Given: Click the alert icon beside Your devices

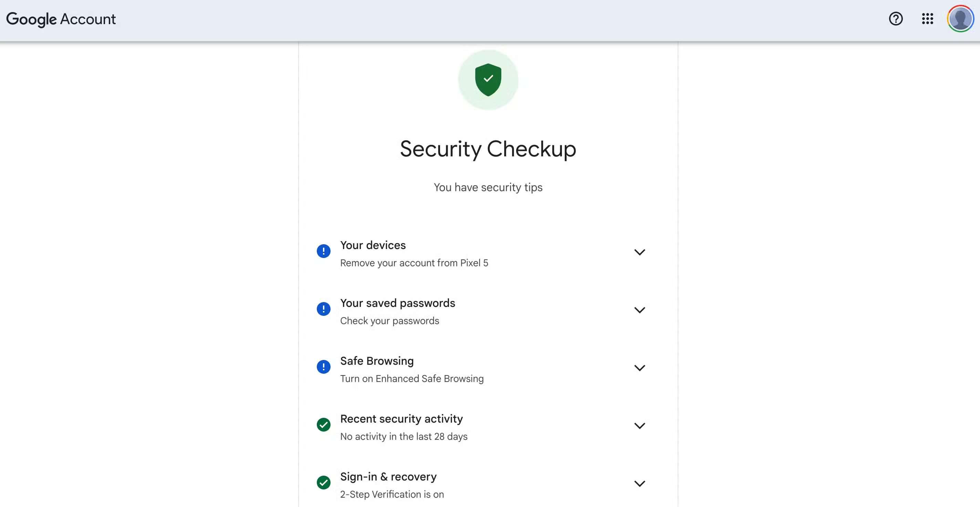Looking at the screenshot, I should (323, 251).
